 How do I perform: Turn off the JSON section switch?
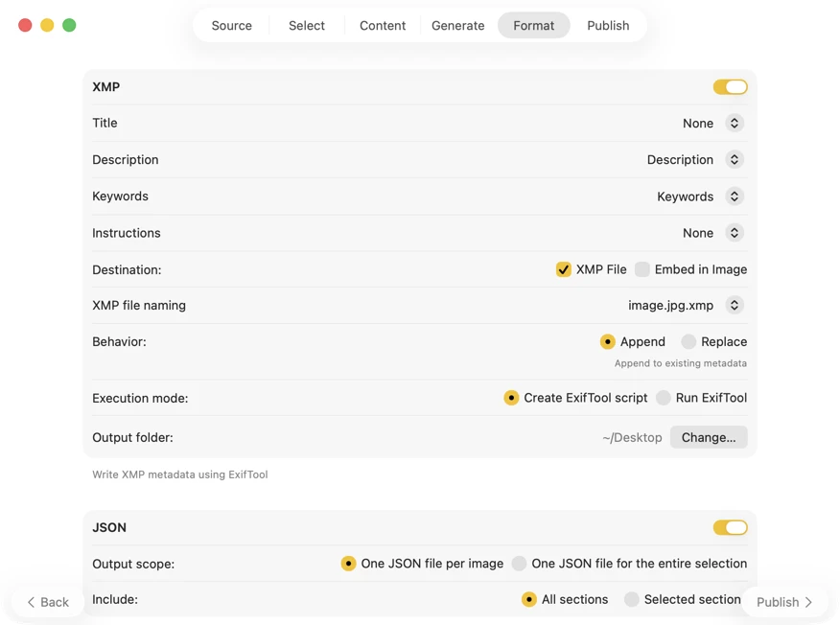pyautogui.click(x=730, y=528)
